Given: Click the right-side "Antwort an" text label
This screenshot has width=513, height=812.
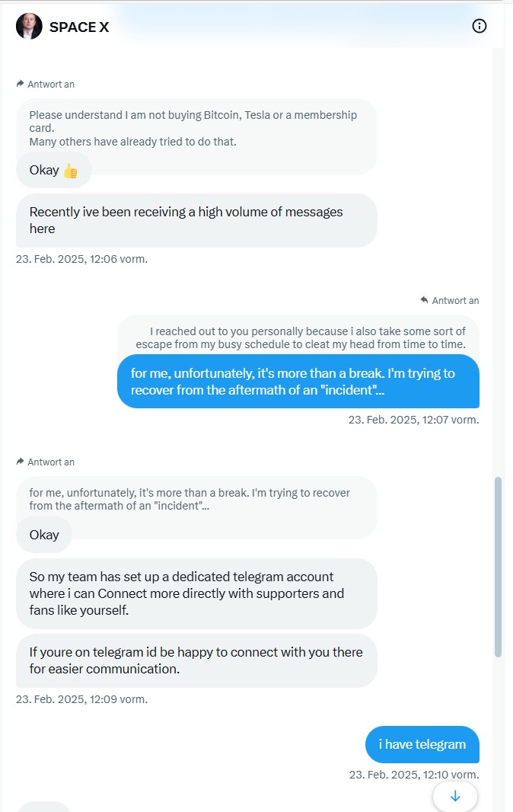Looking at the screenshot, I should [455, 300].
